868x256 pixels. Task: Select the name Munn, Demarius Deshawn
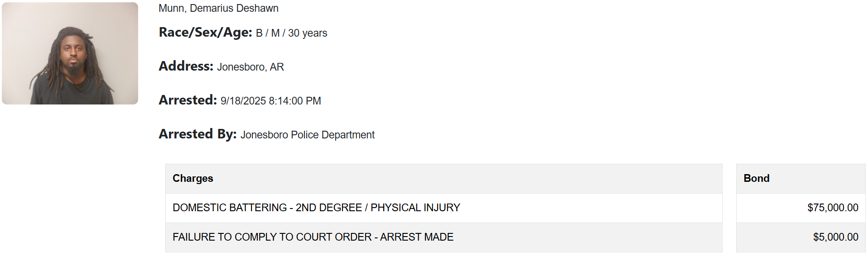tap(218, 8)
